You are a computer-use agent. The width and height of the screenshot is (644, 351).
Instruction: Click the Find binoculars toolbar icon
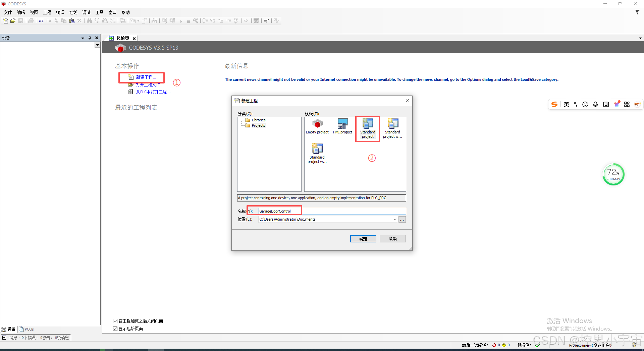[x=89, y=21]
